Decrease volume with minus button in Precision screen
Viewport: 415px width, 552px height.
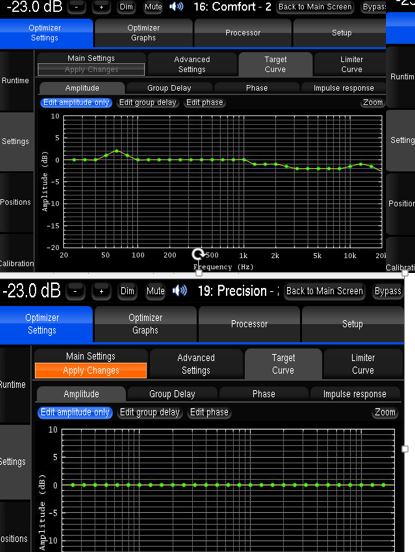tap(76, 291)
